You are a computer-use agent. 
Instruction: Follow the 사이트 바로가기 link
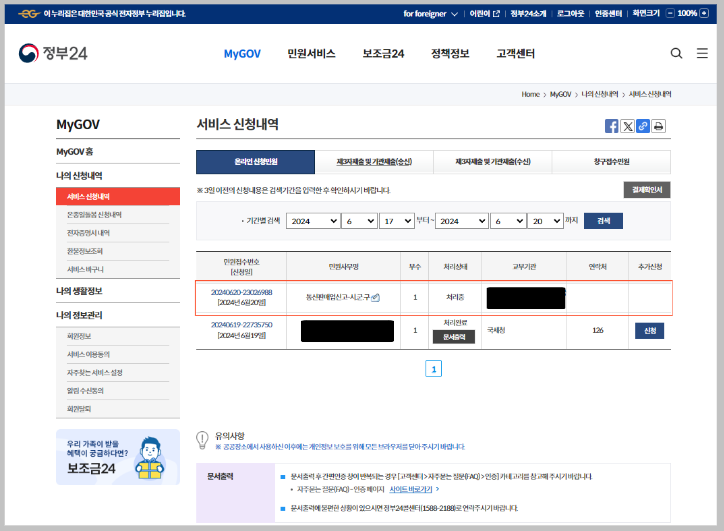click(x=410, y=489)
